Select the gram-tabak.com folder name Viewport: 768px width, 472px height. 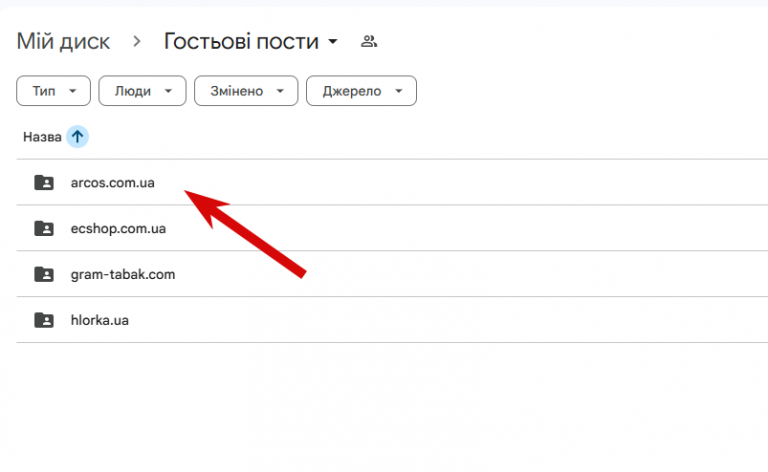coord(123,275)
